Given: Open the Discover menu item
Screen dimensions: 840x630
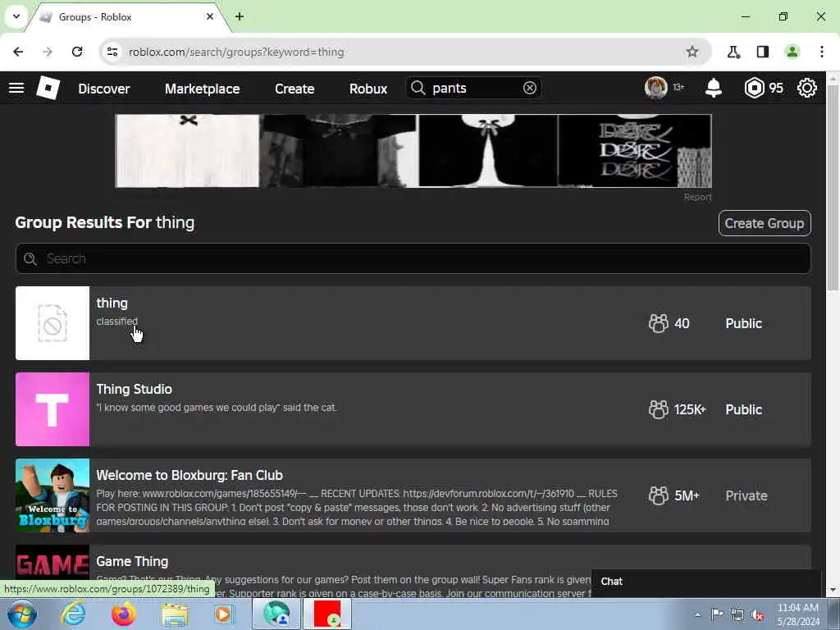Looking at the screenshot, I should 104,89.
